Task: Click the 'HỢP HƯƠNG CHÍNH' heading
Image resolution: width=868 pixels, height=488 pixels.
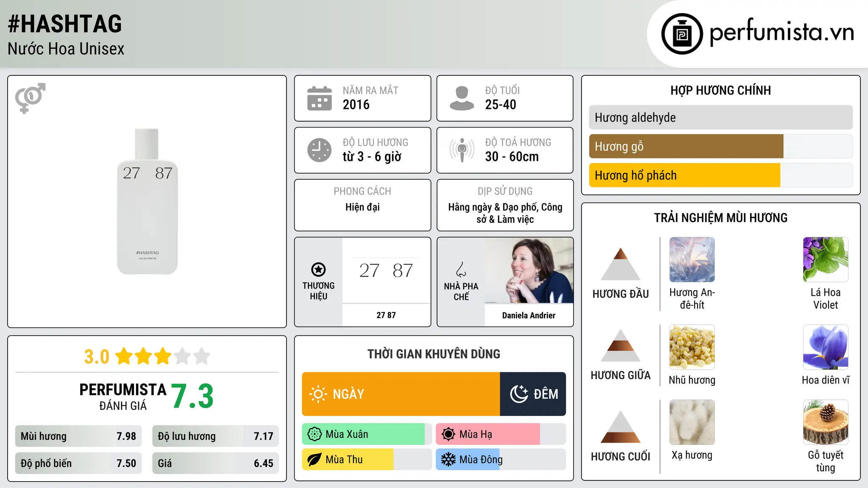Action: (x=721, y=90)
